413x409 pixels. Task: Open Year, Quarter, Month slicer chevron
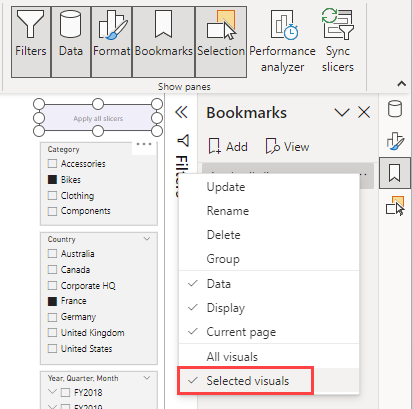pos(147,378)
